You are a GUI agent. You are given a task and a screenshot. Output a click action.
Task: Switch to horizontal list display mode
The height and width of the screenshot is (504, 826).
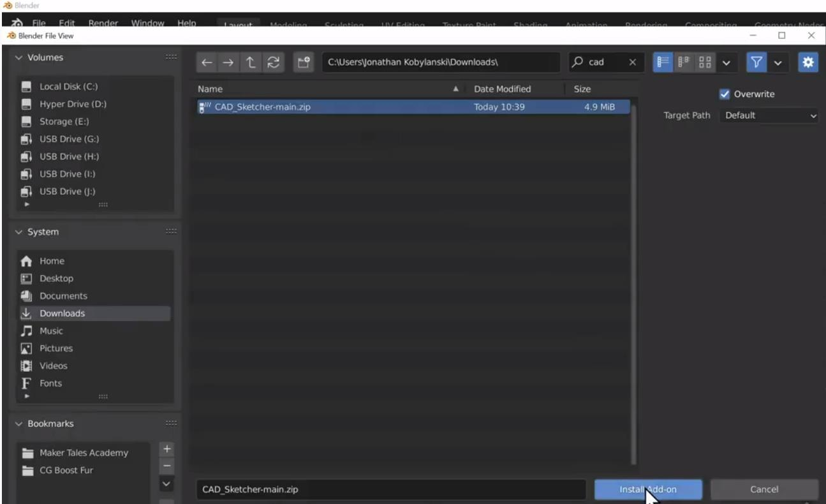coord(684,63)
